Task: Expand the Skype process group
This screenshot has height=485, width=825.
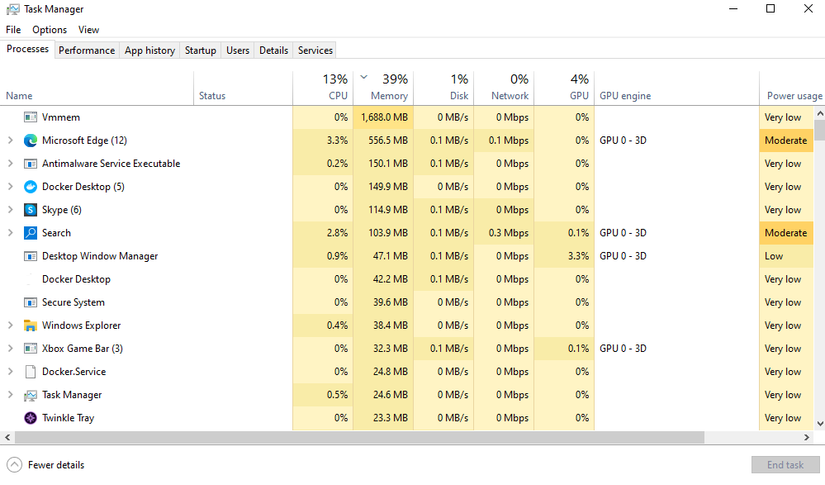Action: (x=10, y=210)
